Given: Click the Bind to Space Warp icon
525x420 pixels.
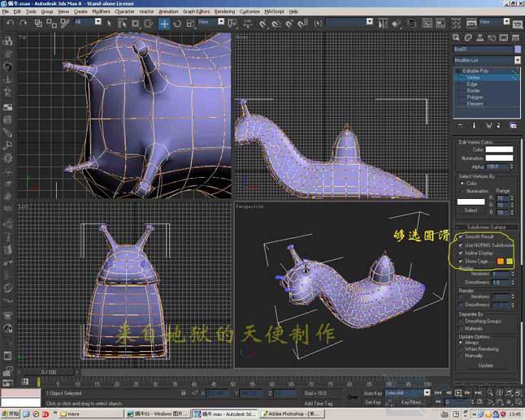Looking at the screenshot, I should (65, 23).
